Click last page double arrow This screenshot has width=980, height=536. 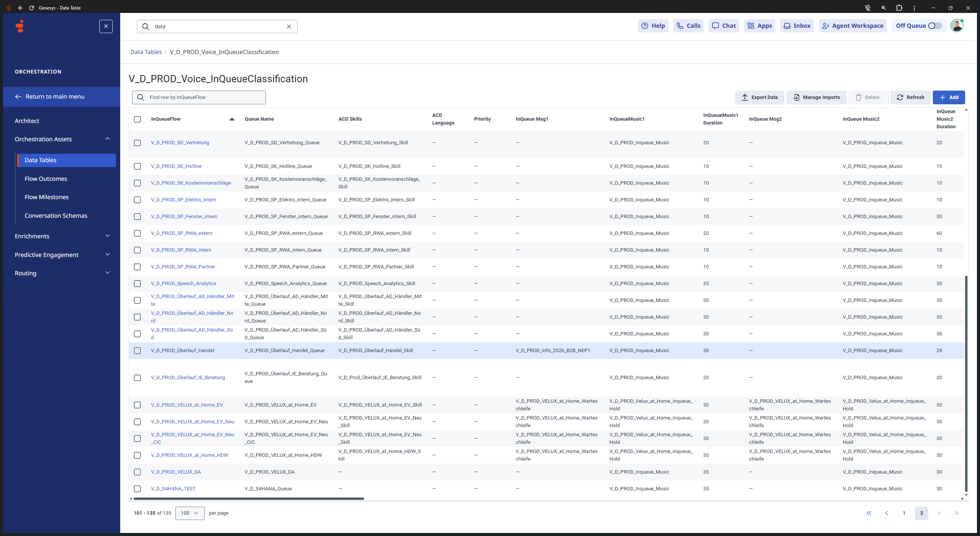(956, 513)
